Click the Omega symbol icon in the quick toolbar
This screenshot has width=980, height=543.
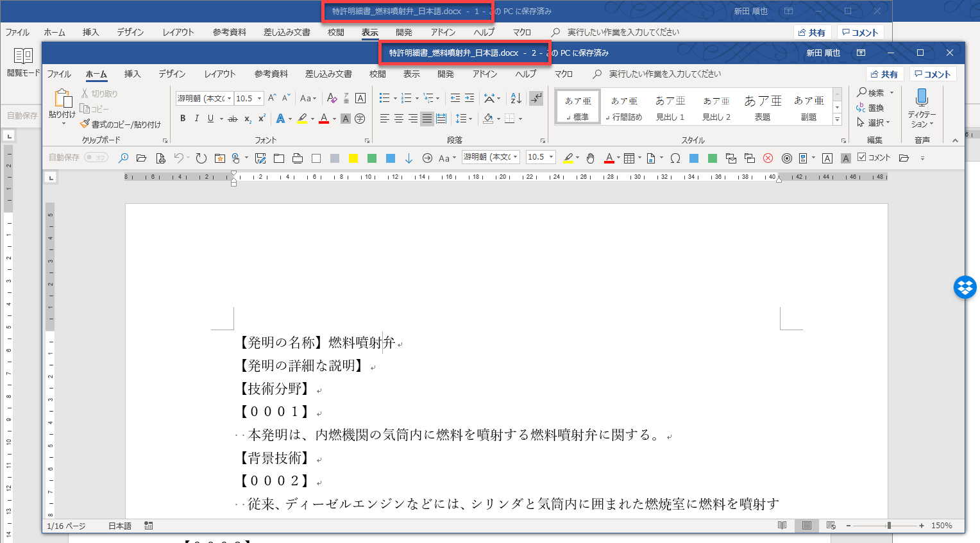pyautogui.click(x=675, y=158)
